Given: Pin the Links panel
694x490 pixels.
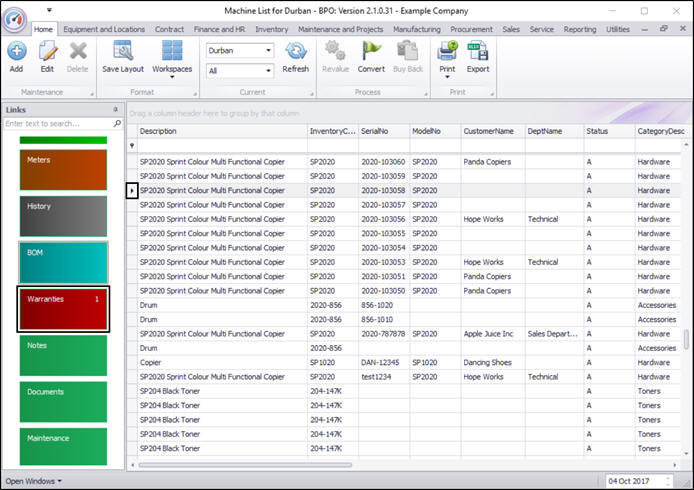Looking at the screenshot, I should (117, 109).
